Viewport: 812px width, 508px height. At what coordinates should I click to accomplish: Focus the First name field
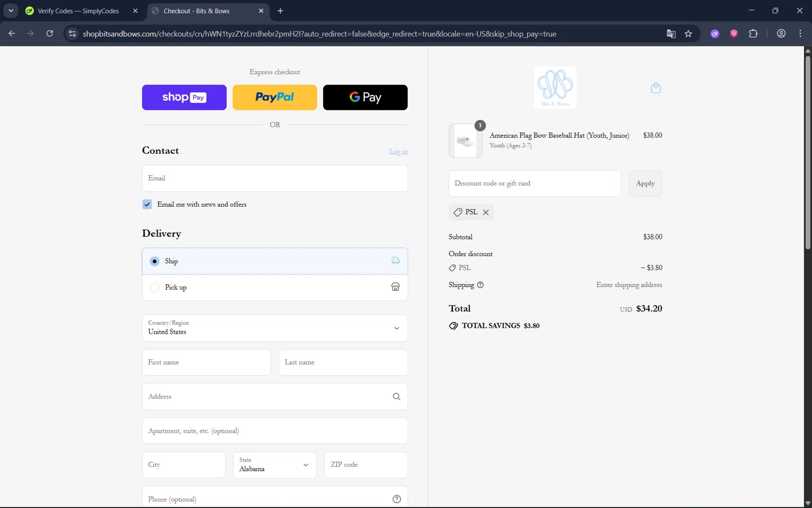[206, 362]
